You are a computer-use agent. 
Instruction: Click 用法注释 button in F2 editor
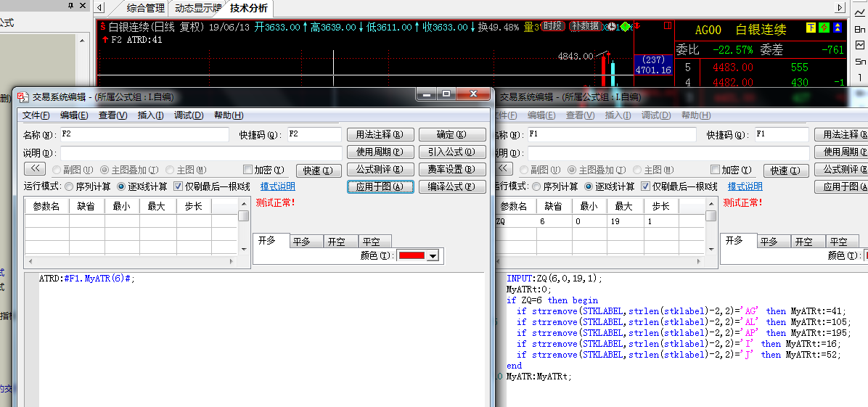point(380,134)
